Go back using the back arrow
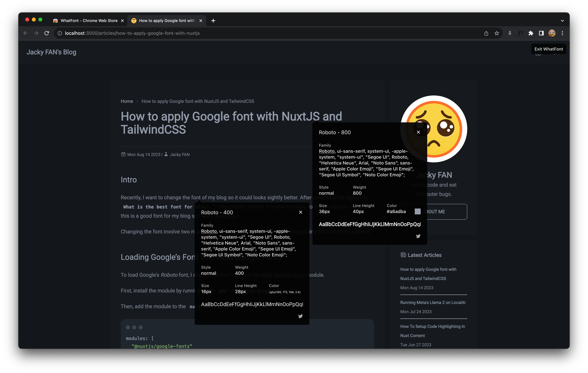588x373 pixels. 26,33
